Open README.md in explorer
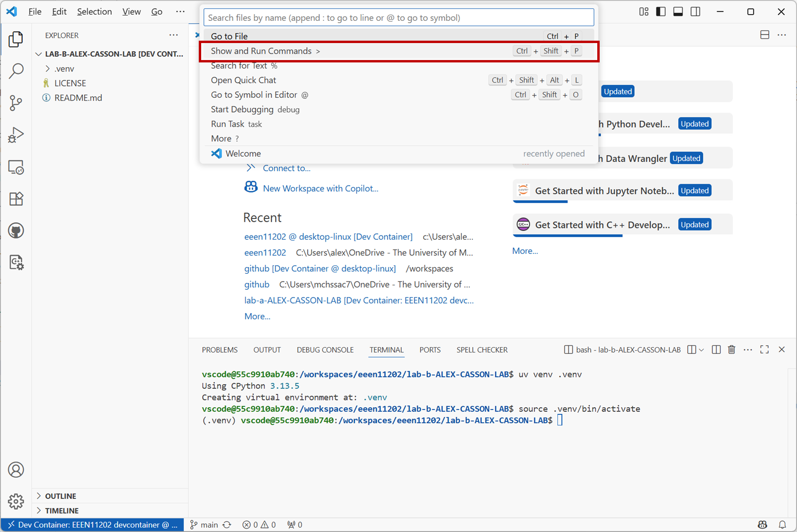Image resolution: width=797 pixels, height=532 pixels. [78, 98]
